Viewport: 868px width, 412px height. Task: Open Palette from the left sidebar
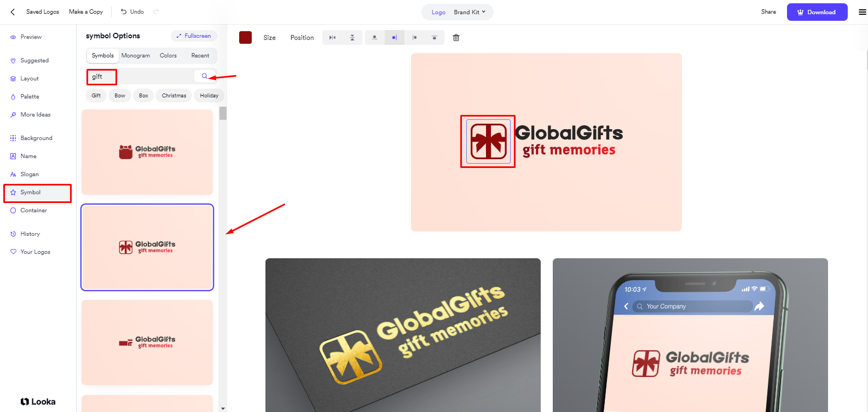click(x=30, y=97)
